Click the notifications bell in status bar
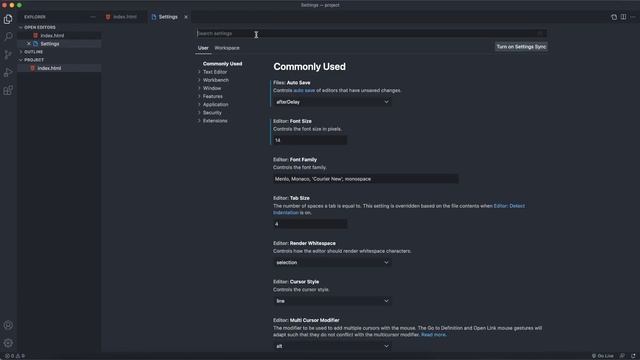The image size is (640, 360). 633,356
